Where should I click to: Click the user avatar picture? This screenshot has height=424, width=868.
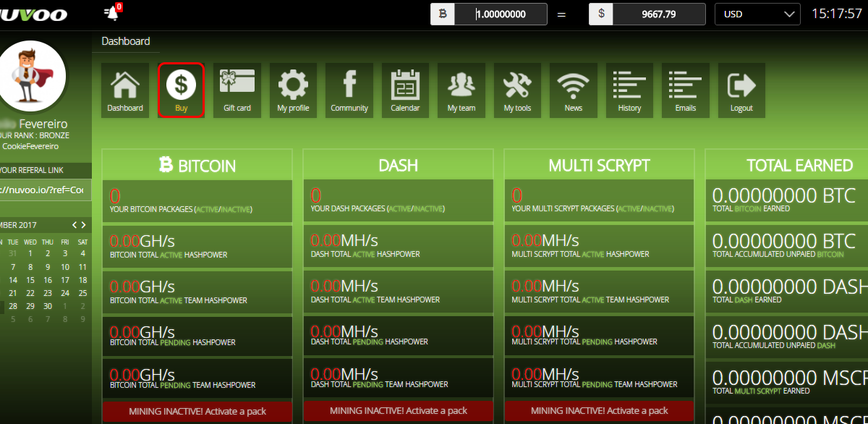(30, 76)
